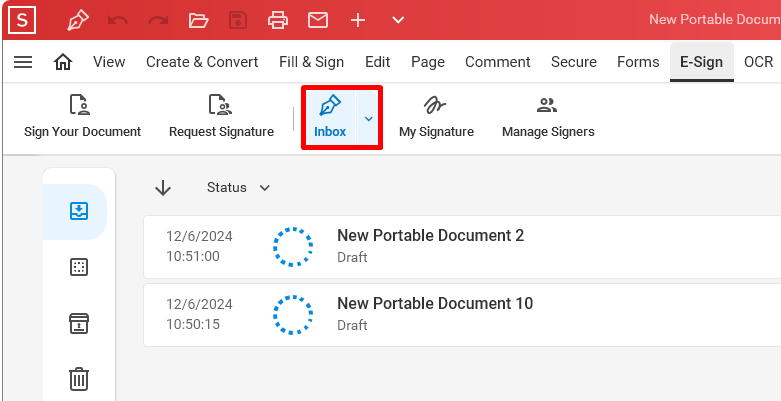Select the Drafts sidebar icon with dotted square
The width and height of the screenshot is (781, 401).
79,267
